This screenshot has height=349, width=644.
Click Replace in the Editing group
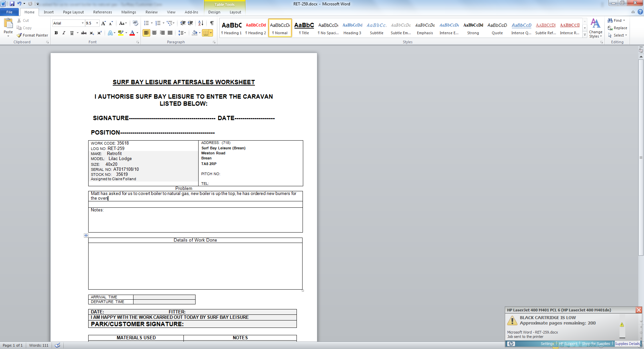[x=617, y=28]
